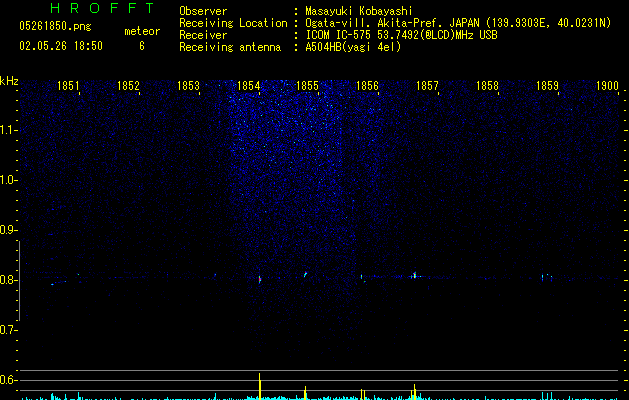Screen dimensions: 629x400
Task: Click the 0.8 kHz axis label
Action: 8,280
